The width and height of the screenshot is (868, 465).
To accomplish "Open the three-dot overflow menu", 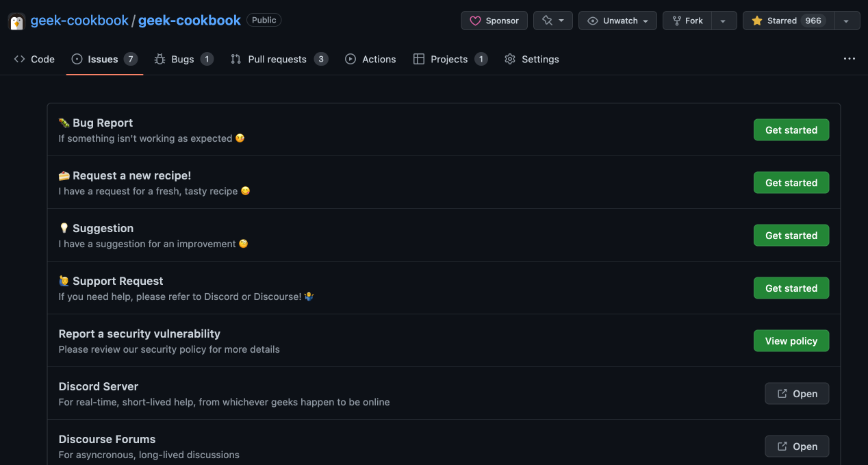I will [849, 59].
